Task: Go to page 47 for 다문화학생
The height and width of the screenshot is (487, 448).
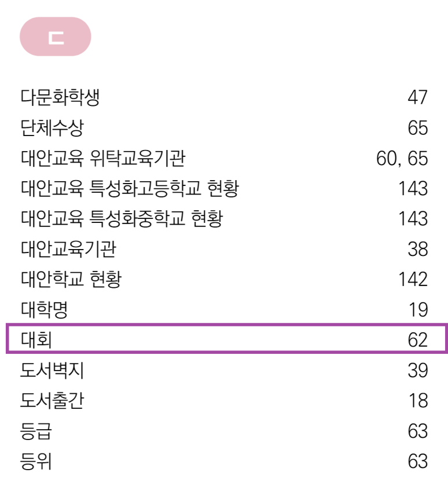Action: coord(417,97)
